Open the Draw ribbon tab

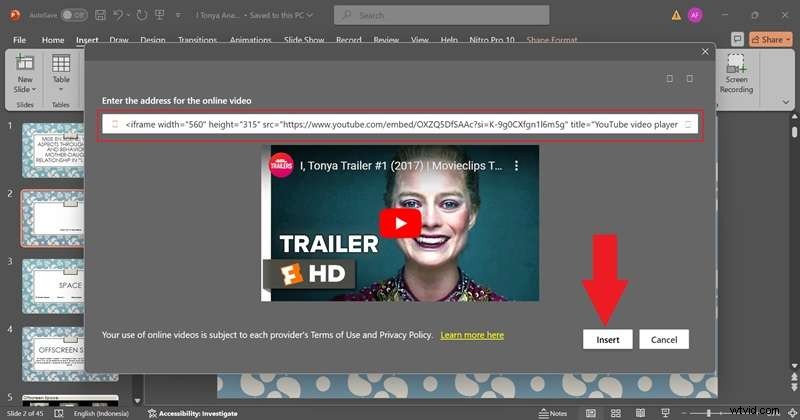(x=119, y=40)
